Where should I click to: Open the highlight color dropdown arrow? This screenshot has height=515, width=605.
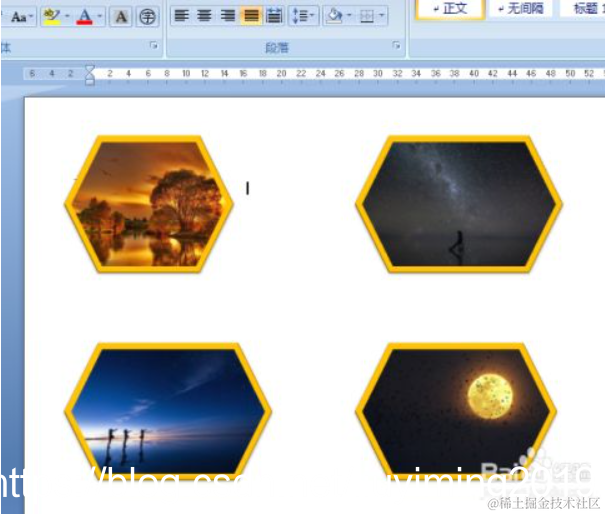[67, 16]
